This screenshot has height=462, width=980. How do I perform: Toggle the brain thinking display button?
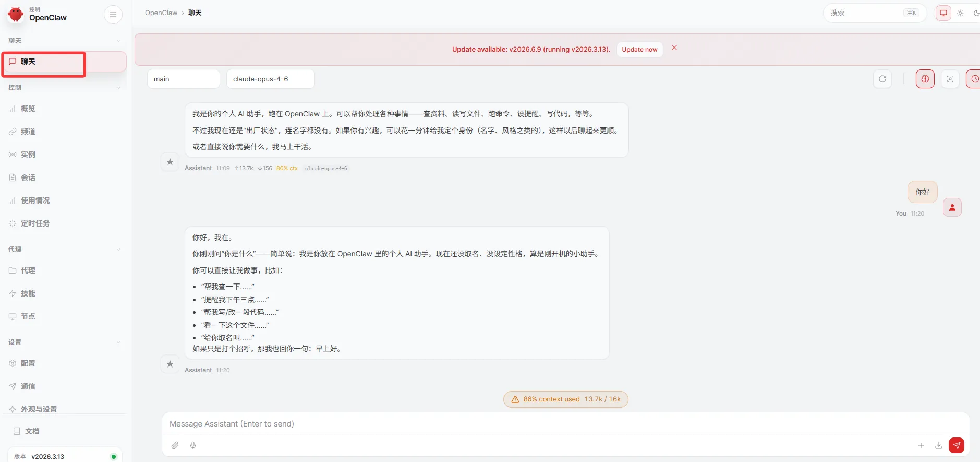click(x=925, y=79)
